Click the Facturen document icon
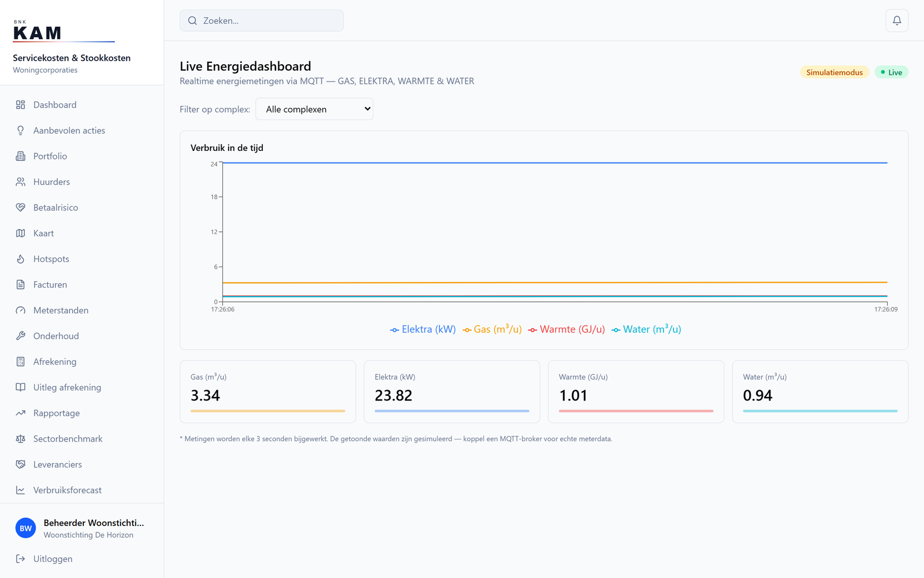The width and height of the screenshot is (924, 578). [x=21, y=284]
